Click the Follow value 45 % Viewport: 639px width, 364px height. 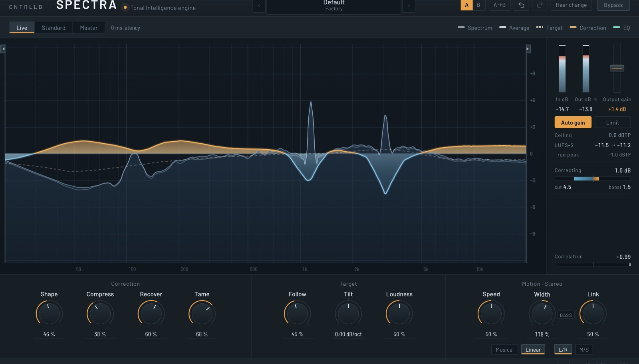tap(298, 334)
